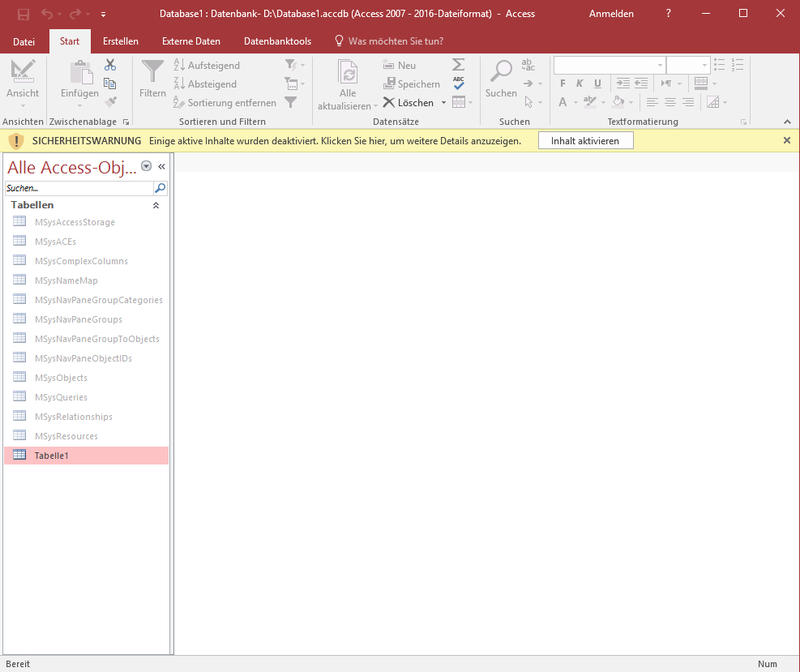Click the text highlight color icon
800x672 pixels.
[590, 102]
